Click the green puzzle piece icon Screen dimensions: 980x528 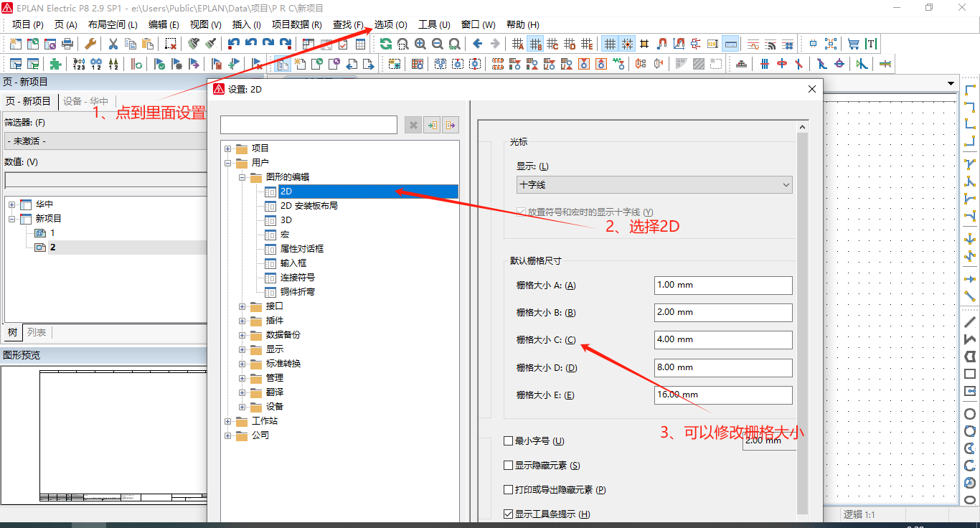coord(55,64)
